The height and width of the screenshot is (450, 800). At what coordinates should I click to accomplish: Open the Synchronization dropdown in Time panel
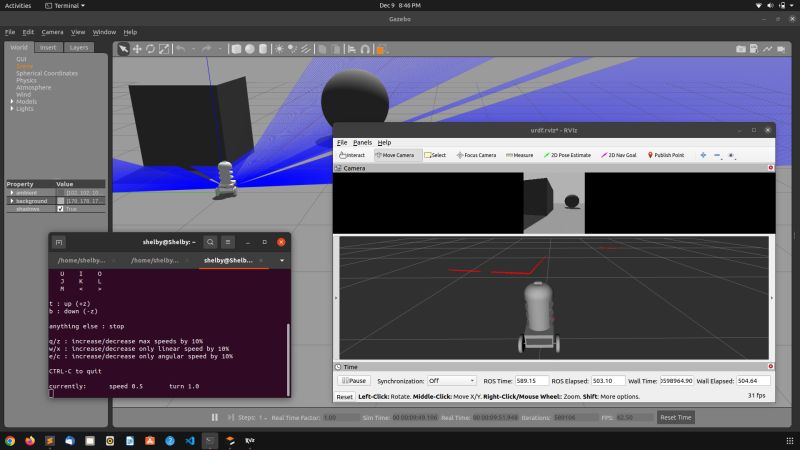click(x=453, y=380)
